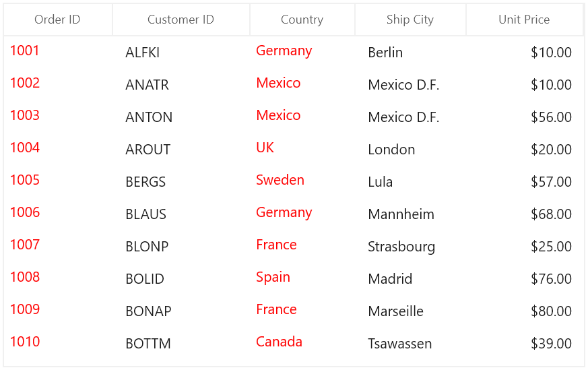Viewport: 588px width, 370px height.
Task: Select customer ID BONAP cell
Action: click(x=181, y=311)
